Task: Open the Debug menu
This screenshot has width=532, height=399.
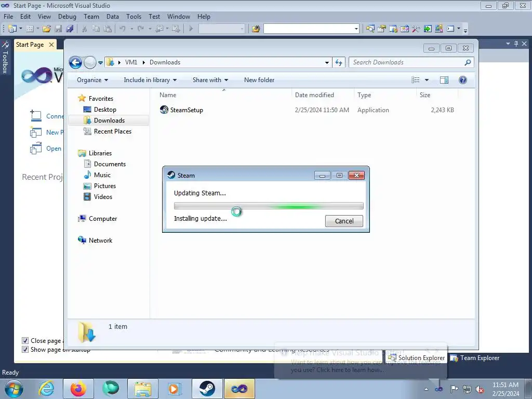Action: click(67, 16)
